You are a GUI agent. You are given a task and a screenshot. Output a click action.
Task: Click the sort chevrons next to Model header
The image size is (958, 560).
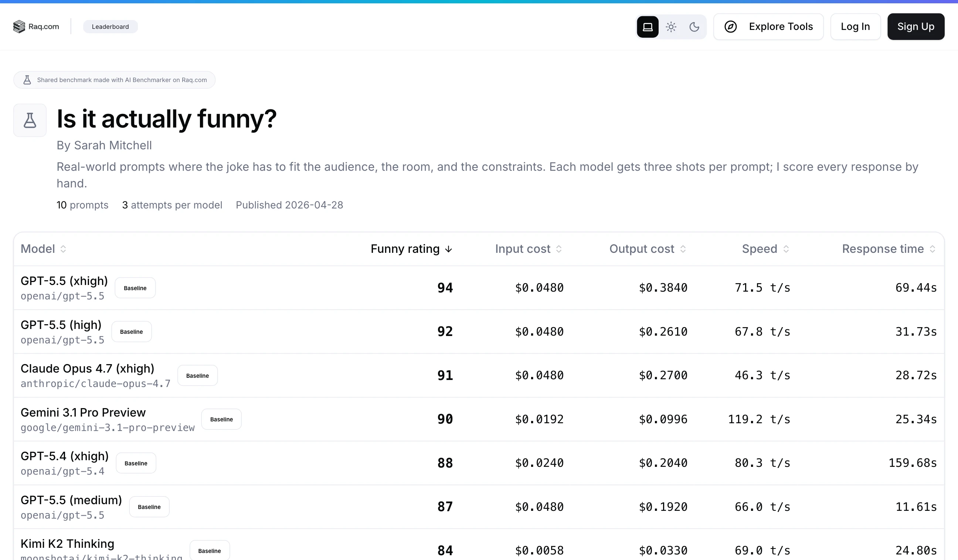pos(63,249)
